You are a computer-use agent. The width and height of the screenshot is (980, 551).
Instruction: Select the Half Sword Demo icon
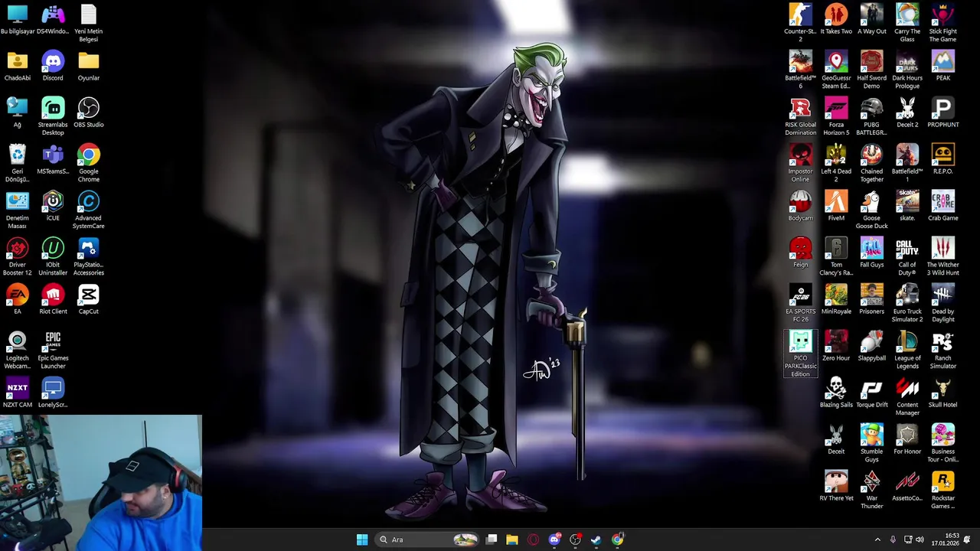pos(871,70)
